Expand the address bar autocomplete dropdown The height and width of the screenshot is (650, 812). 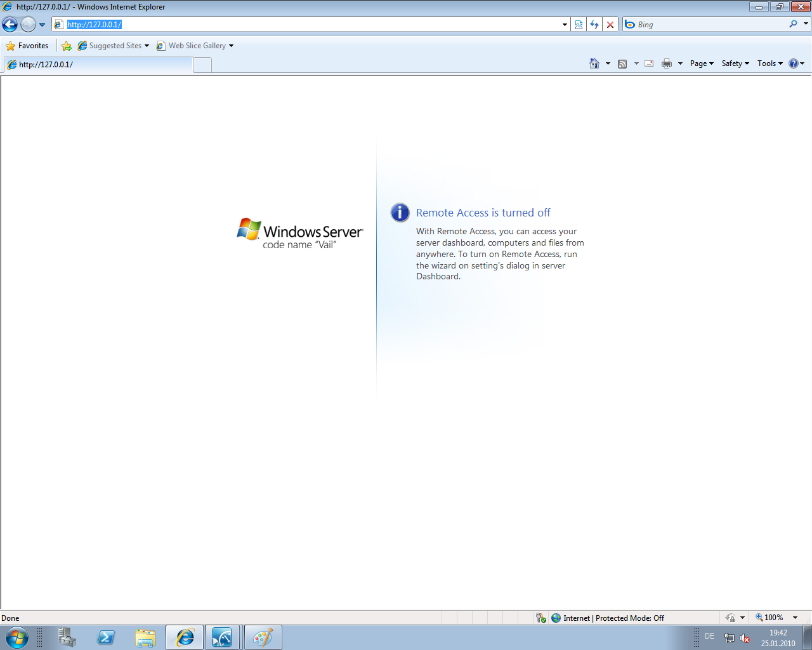tap(565, 25)
